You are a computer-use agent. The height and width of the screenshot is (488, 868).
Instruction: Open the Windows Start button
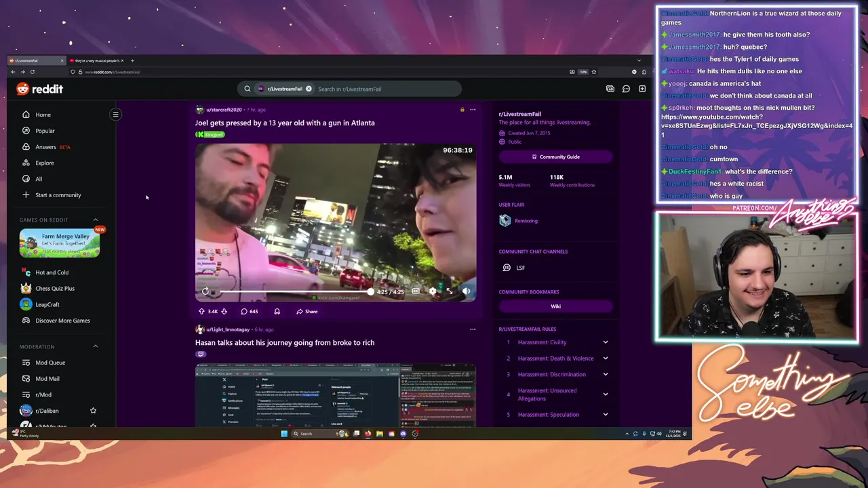click(284, 434)
